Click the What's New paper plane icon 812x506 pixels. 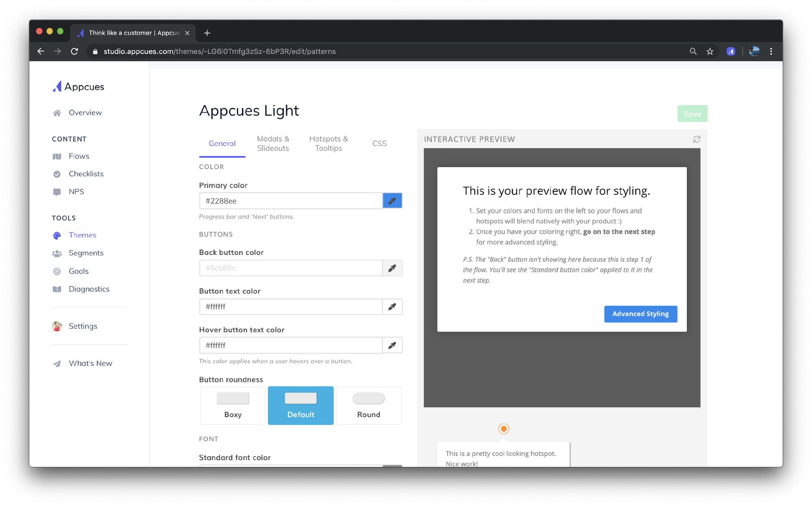pyautogui.click(x=57, y=364)
